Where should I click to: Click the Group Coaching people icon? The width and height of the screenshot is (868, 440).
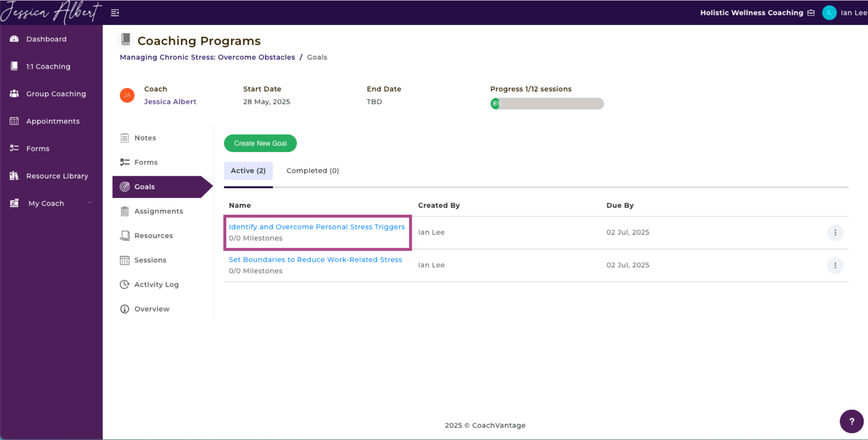click(14, 94)
